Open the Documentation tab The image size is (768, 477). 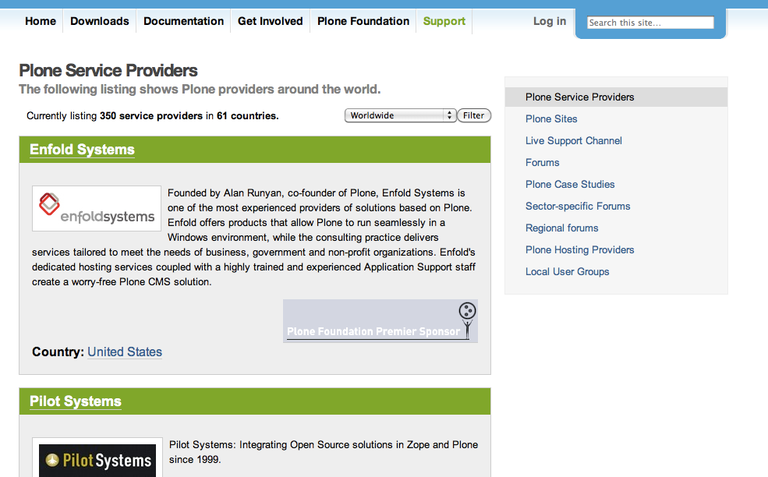click(x=183, y=21)
